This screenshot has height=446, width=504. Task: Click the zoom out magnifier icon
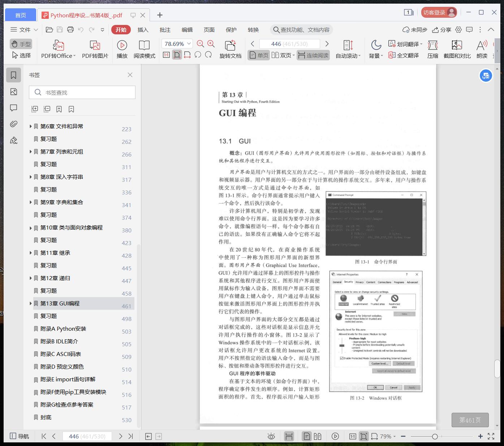coord(201,44)
